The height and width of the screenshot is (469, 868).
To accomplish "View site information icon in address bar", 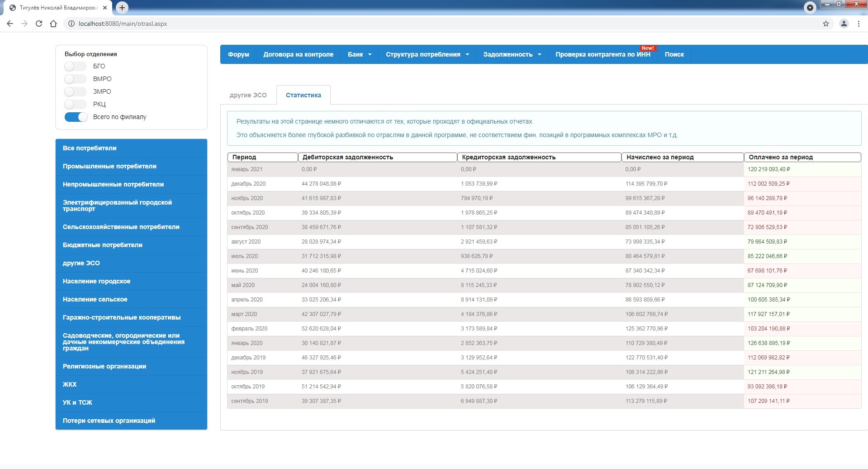I will point(71,24).
